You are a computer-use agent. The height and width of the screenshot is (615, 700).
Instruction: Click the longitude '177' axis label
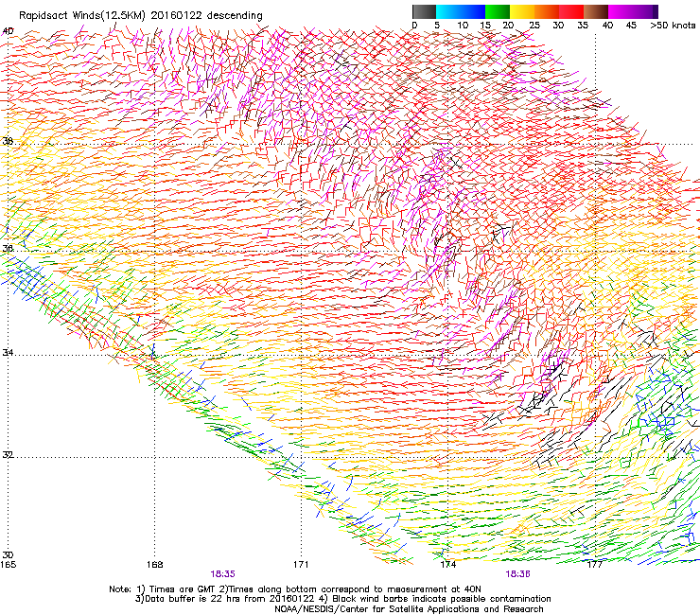click(595, 565)
